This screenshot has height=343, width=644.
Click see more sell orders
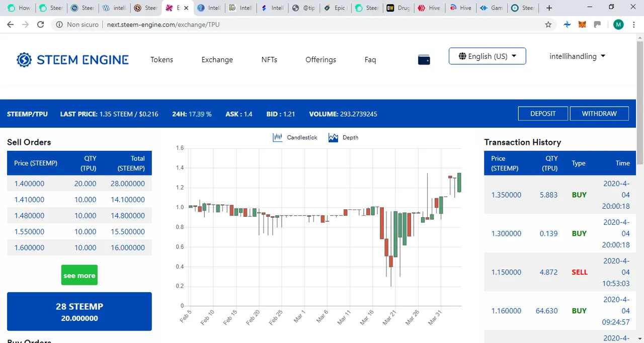click(79, 275)
